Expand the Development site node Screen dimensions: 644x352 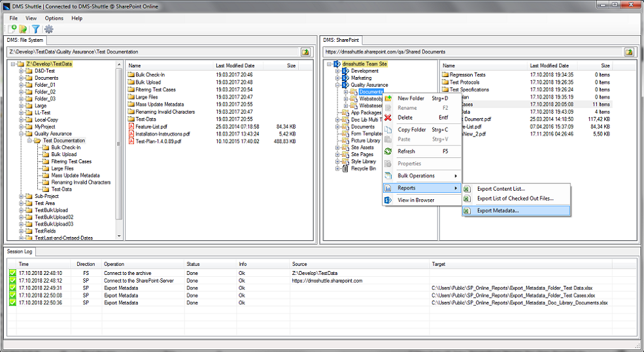(x=337, y=71)
